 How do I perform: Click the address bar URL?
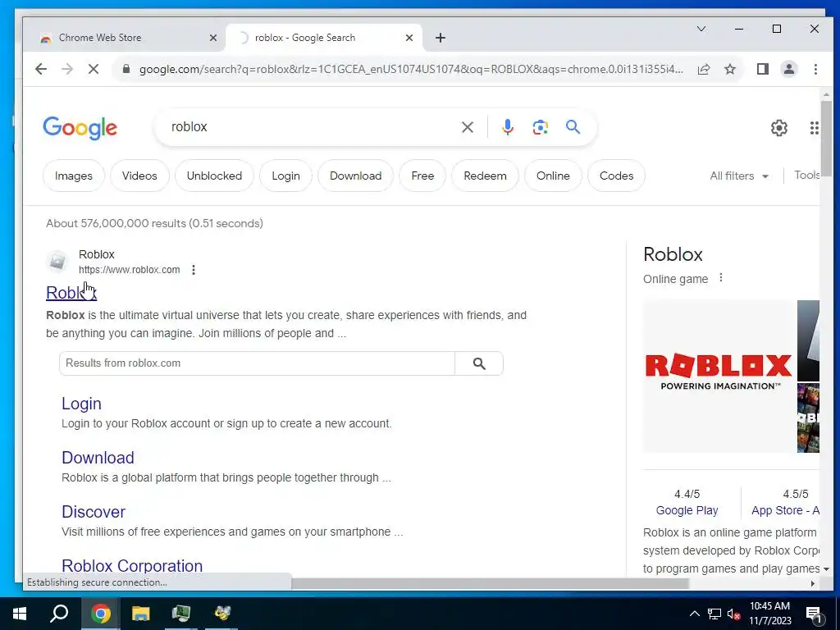(411, 69)
